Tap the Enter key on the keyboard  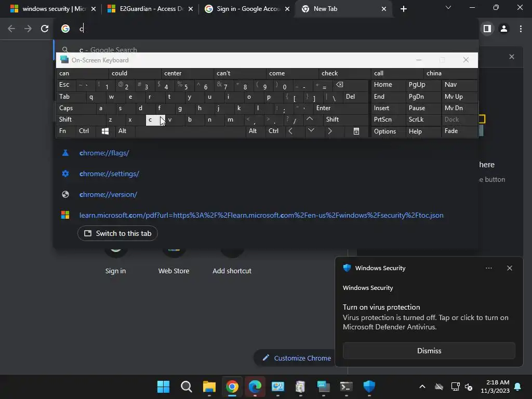pos(341,108)
